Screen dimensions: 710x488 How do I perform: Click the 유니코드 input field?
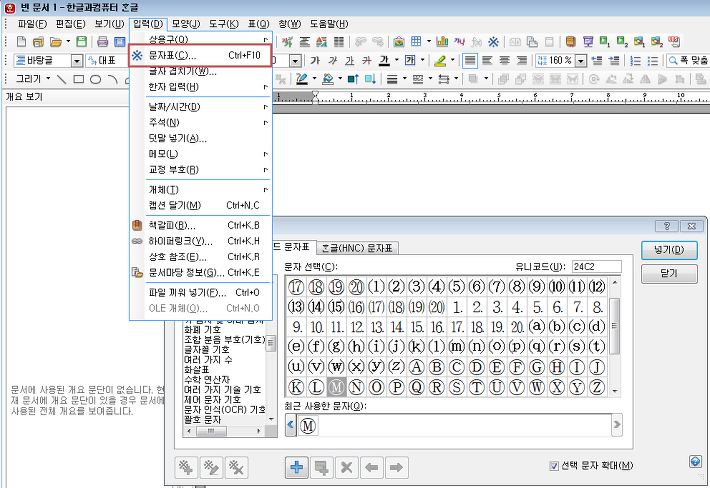pos(596,267)
